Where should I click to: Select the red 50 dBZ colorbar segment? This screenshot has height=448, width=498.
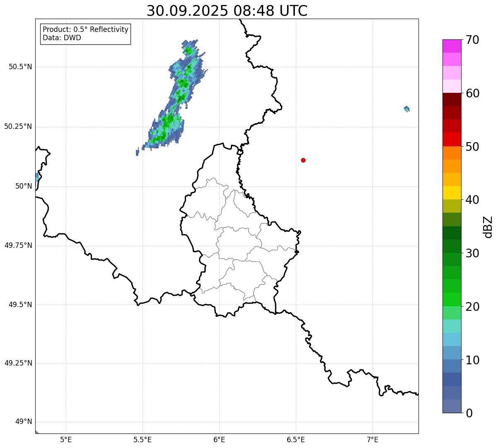click(452, 139)
